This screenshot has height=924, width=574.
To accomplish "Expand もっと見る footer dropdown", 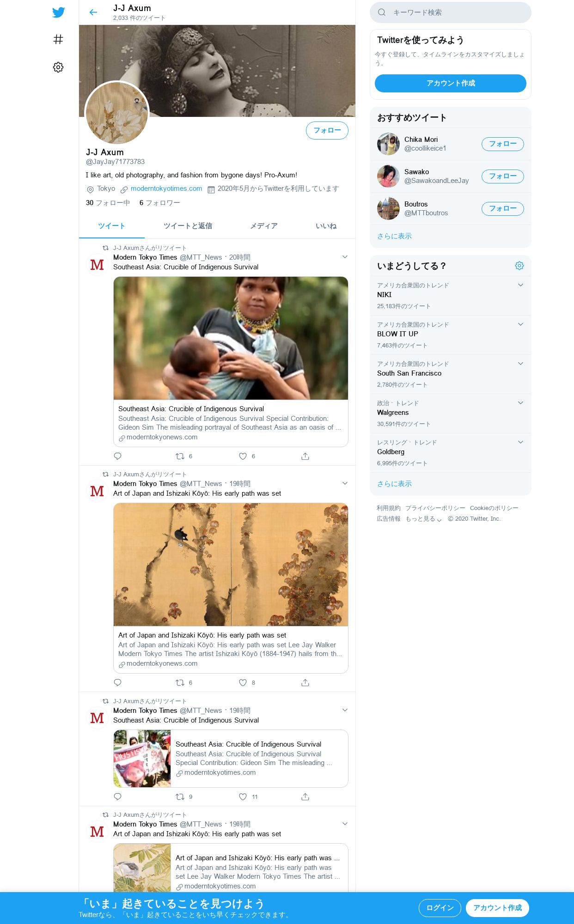I will point(423,519).
